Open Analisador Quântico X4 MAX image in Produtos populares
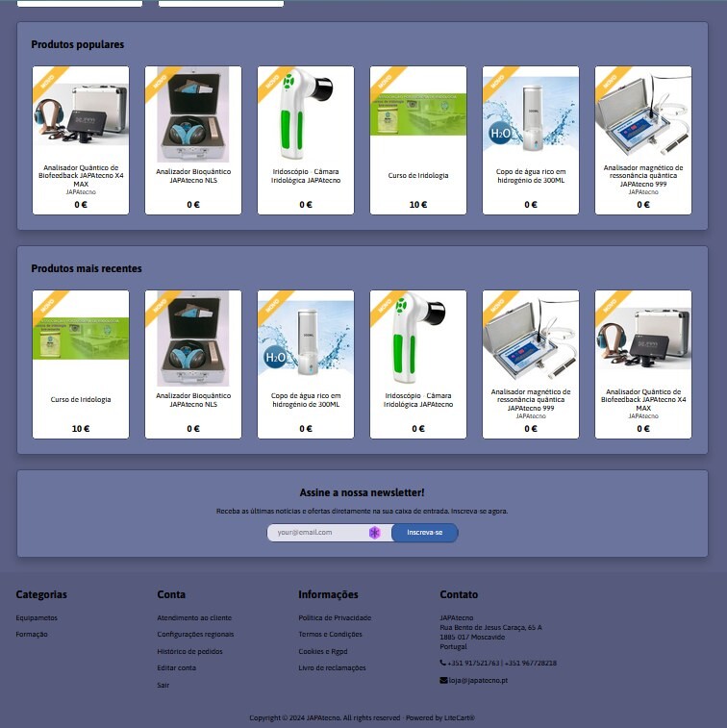This screenshot has width=727, height=728. pyautogui.click(x=81, y=113)
